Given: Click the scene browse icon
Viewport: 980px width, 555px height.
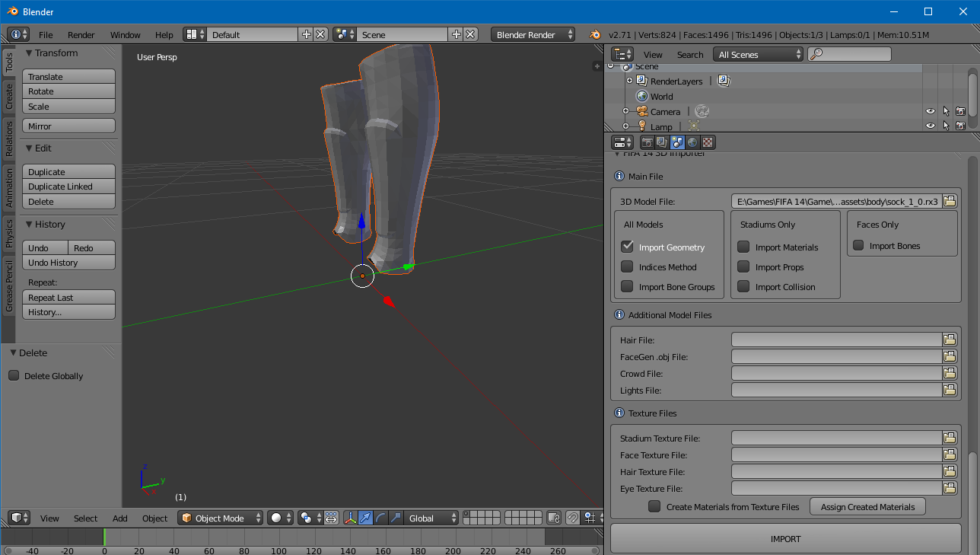Looking at the screenshot, I should [x=345, y=34].
